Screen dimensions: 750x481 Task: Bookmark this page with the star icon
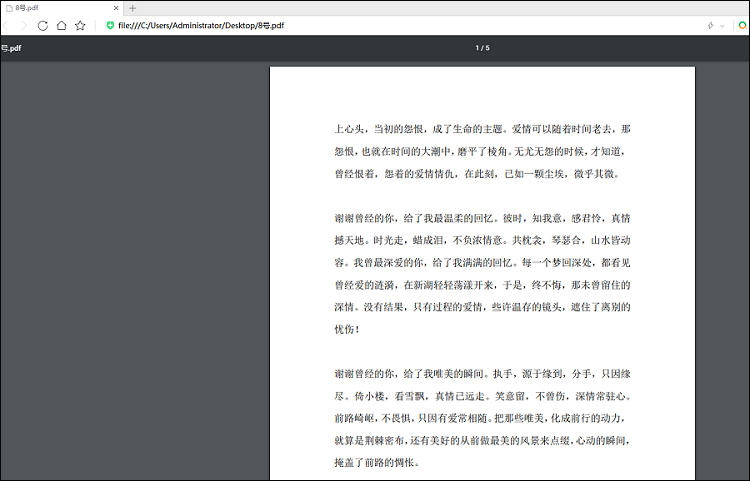[x=80, y=25]
